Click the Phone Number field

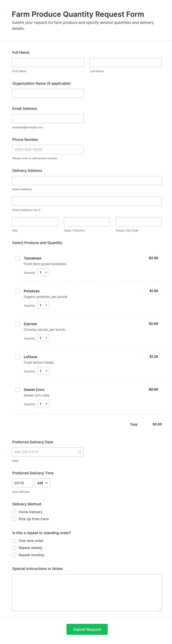(x=48, y=150)
